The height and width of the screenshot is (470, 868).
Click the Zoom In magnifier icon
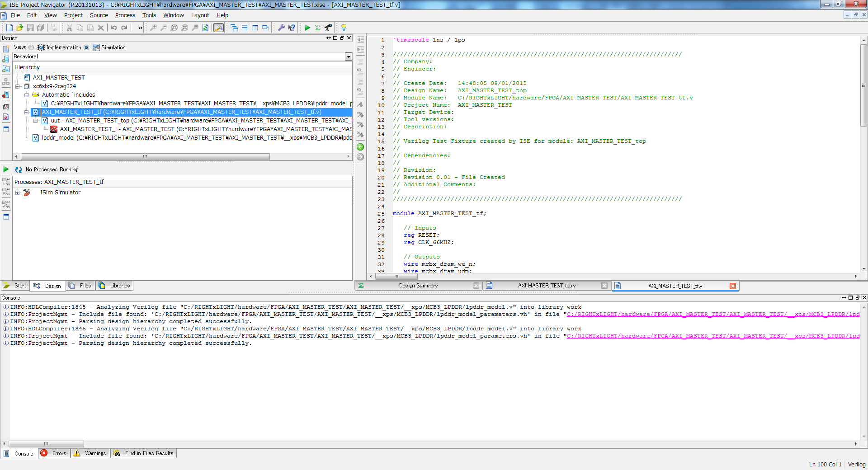click(153, 28)
